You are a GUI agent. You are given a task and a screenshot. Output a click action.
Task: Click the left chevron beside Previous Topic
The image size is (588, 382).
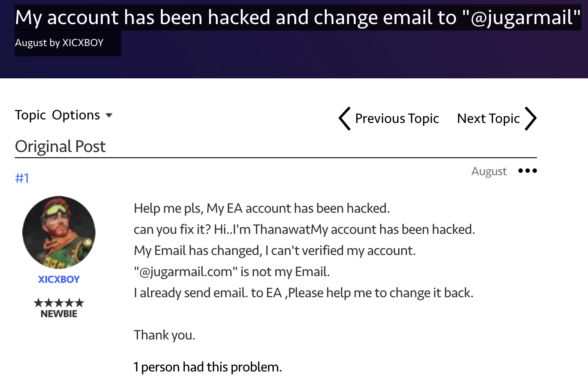(345, 119)
